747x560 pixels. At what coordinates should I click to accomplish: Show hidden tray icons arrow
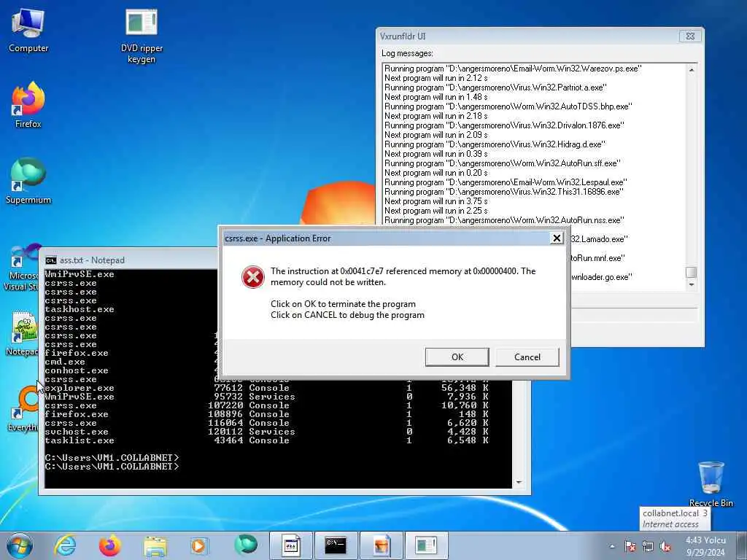pos(612,546)
